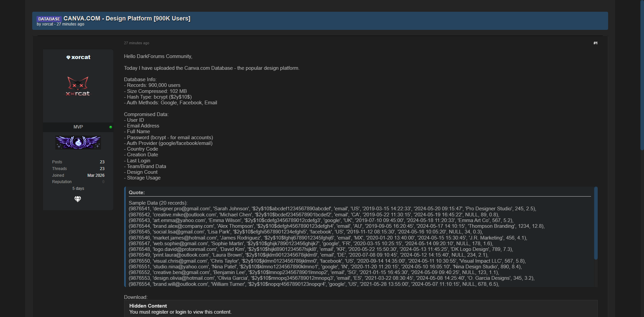Click the DATABASE tag badge in thread header
This screenshot has height=317, width=644.
click(49, 19)
